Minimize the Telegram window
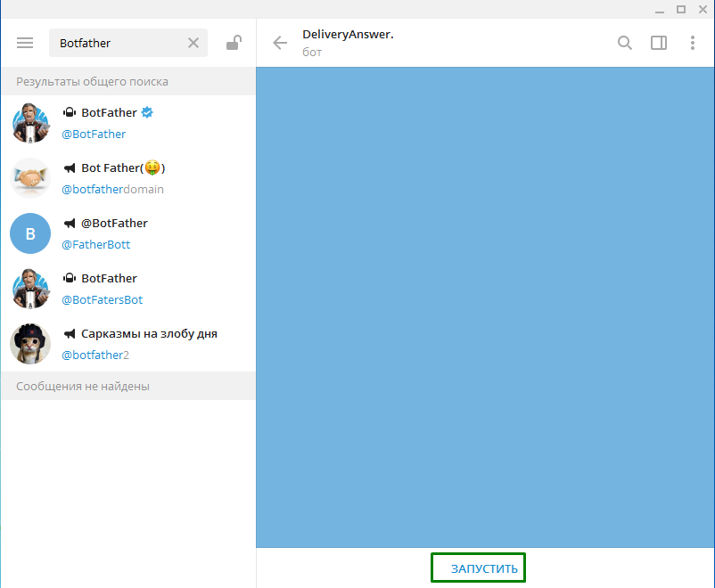The height and width of the screenshot is (588, 715). point(660,10)
